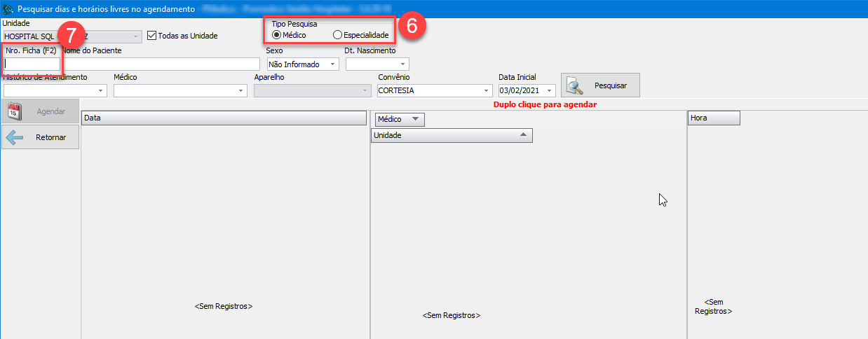This screenshot has width=868, height=339.
Task: Open the Data Inicial date dropdown
Action: [x=550, y=90]
